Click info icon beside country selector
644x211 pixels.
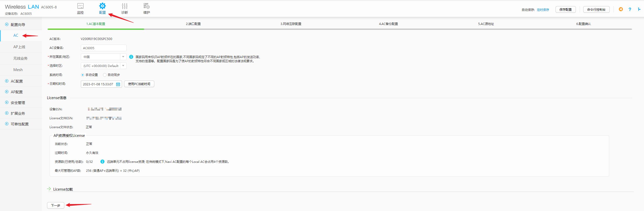point(131,57)
